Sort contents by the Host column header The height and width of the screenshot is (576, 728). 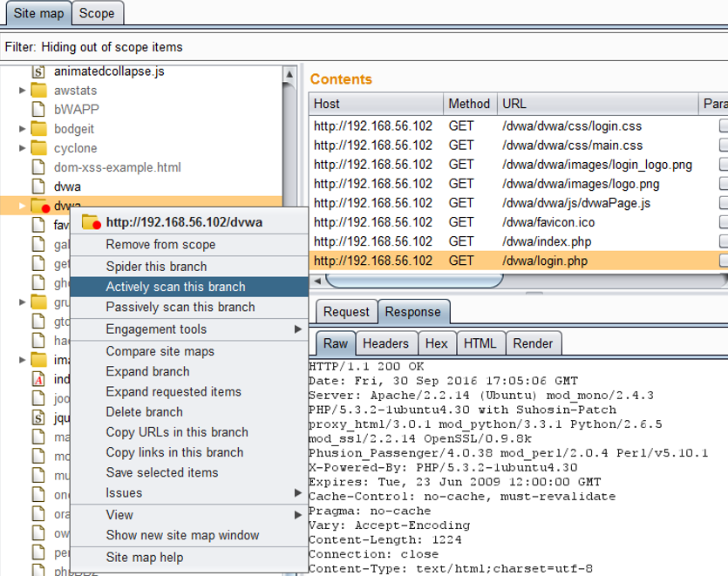click(376, 104)
